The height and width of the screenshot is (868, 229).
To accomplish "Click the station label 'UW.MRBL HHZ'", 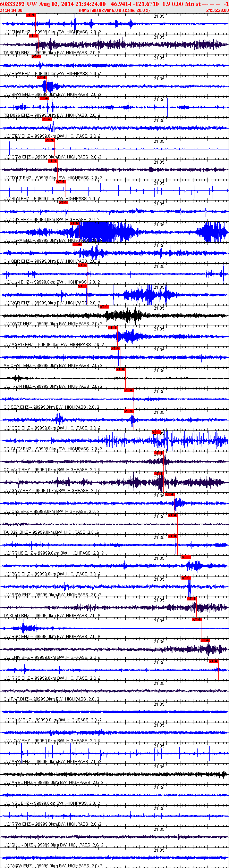I will coord(18,783).
